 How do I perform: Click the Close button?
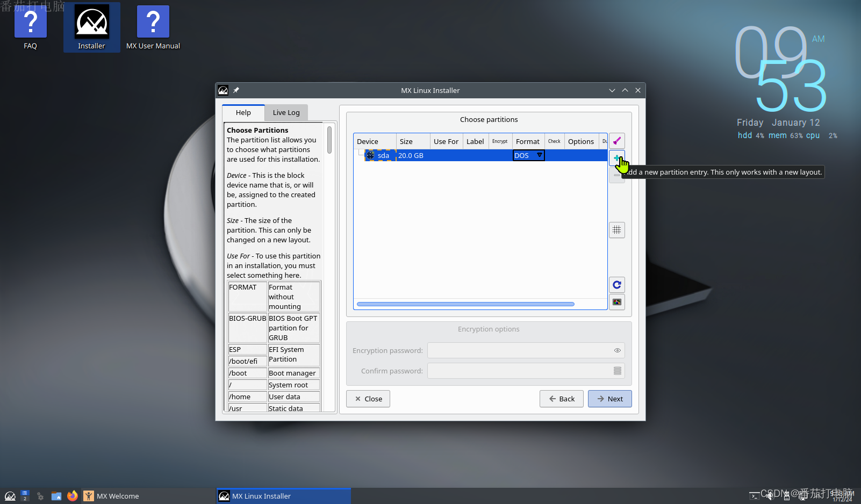(368, 399)
